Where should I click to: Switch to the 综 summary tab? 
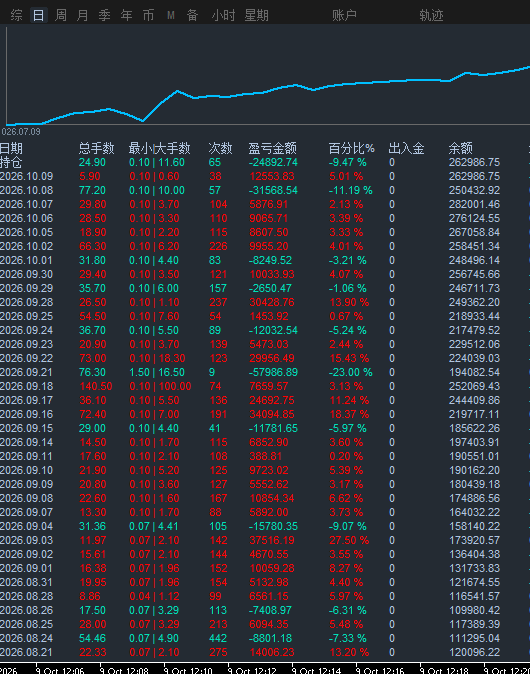(x=16, y=15)
